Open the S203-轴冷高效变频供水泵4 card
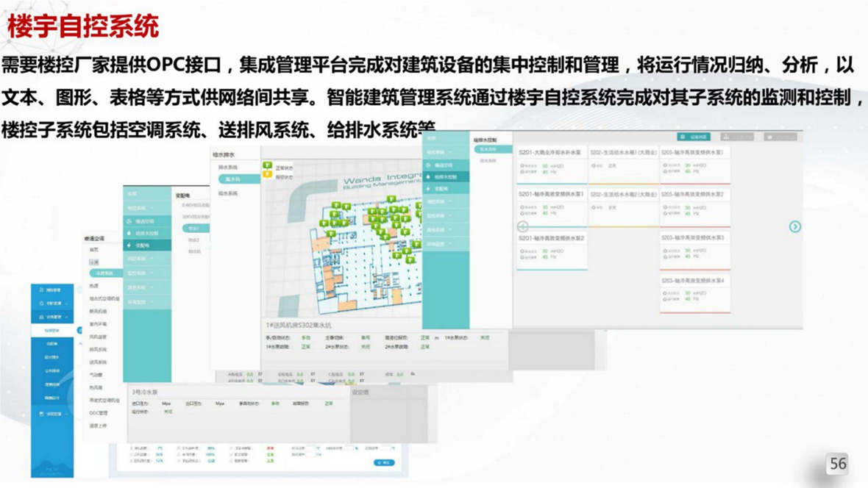The height and width of the screenshot is (488, 868). coord(694,293)
